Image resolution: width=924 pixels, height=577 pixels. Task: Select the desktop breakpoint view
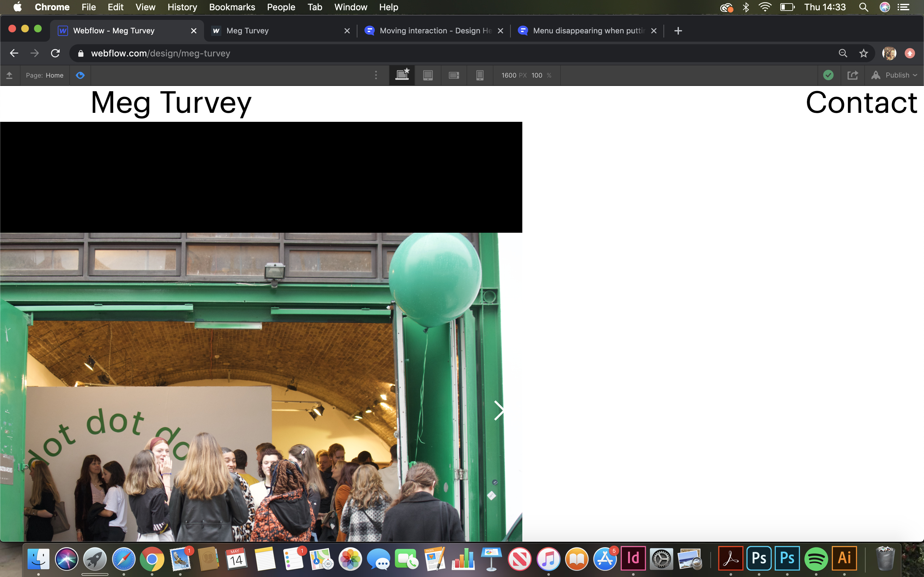pos(402,75)
